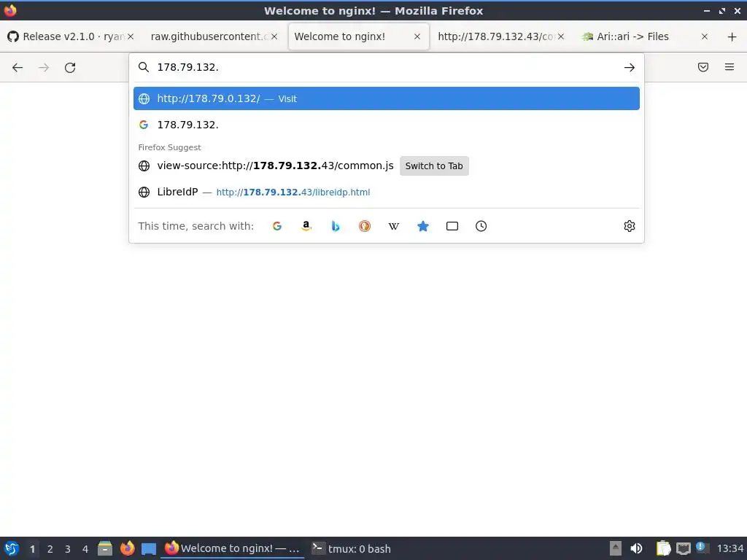Search in History using clock icon
The width and height of the screenshot is (747, 560).
coord(481,226)
